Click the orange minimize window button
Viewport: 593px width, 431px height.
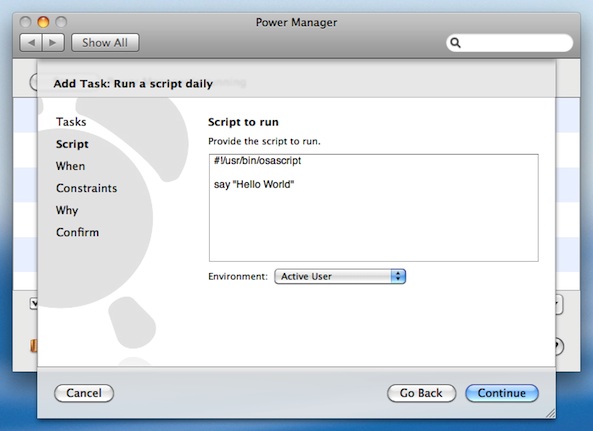pos(43,22)
